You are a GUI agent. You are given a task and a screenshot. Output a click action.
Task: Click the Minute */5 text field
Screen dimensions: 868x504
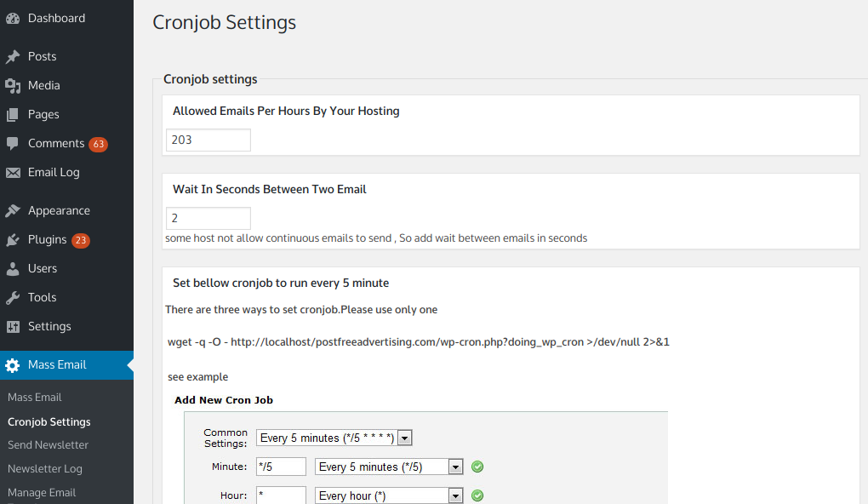[x=281, y=467]
